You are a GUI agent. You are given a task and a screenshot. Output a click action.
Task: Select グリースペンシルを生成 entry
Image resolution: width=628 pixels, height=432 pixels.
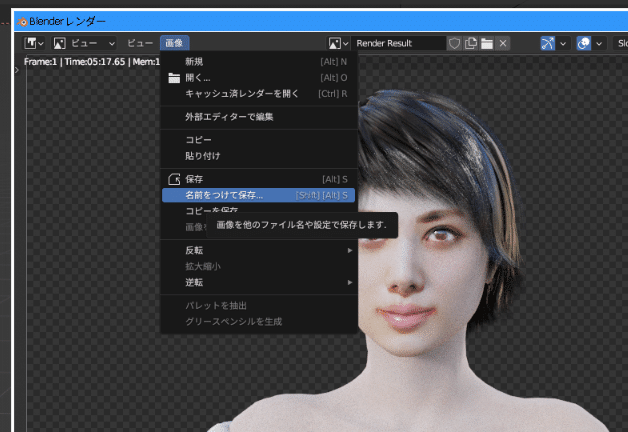[x=258, y=321]
